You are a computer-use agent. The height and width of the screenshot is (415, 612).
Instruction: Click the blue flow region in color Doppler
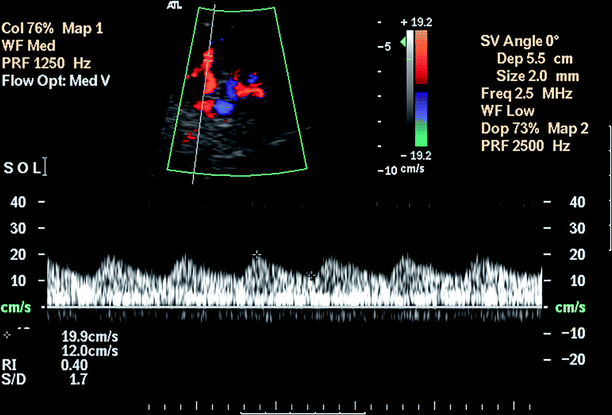coord(227,101)
